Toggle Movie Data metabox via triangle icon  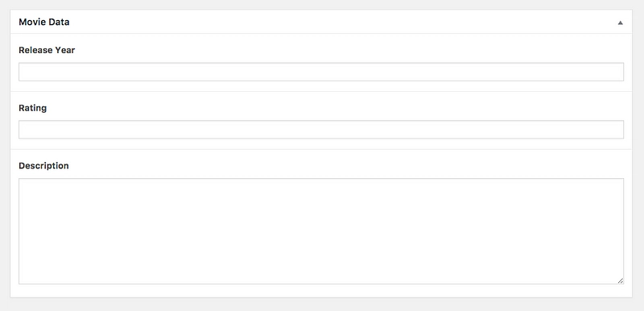tap(620, 23)
